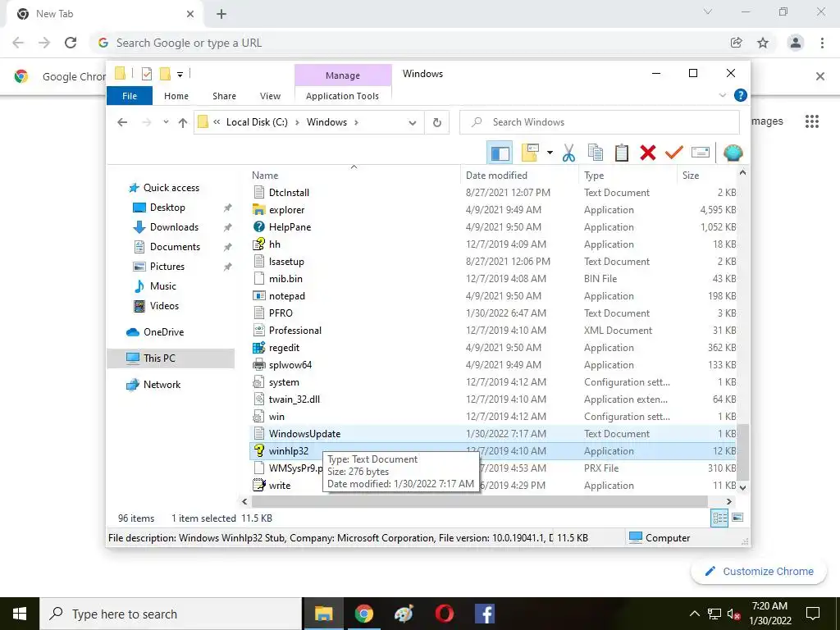The image size is (840, 630).
Task: Open Pictures in navigation pane
Action: (x=167, y=267)
